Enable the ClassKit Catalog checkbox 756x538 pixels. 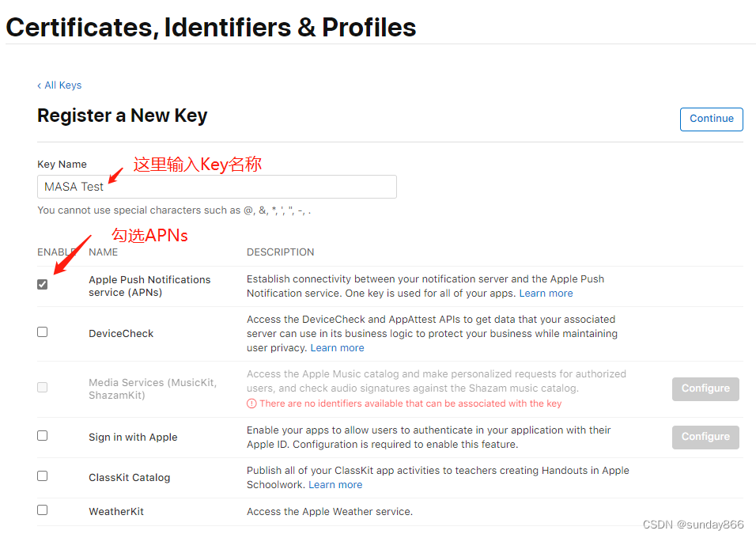pos(43,475)
